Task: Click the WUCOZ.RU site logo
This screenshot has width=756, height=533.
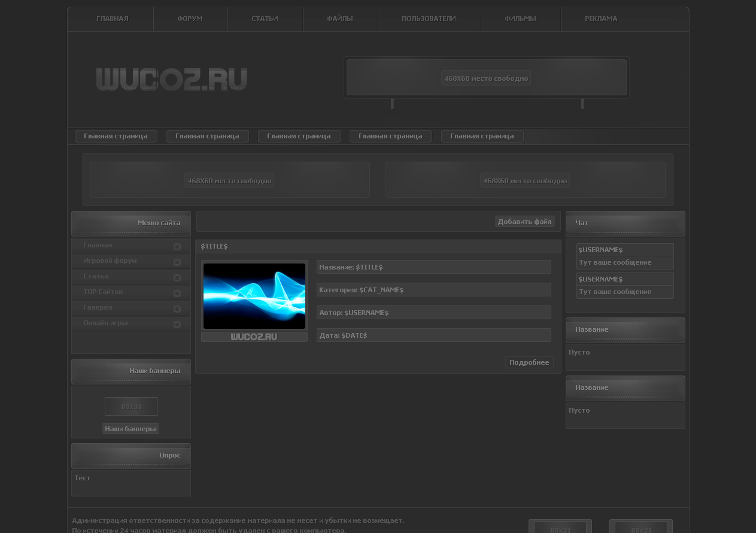Action: pos(172,79)
